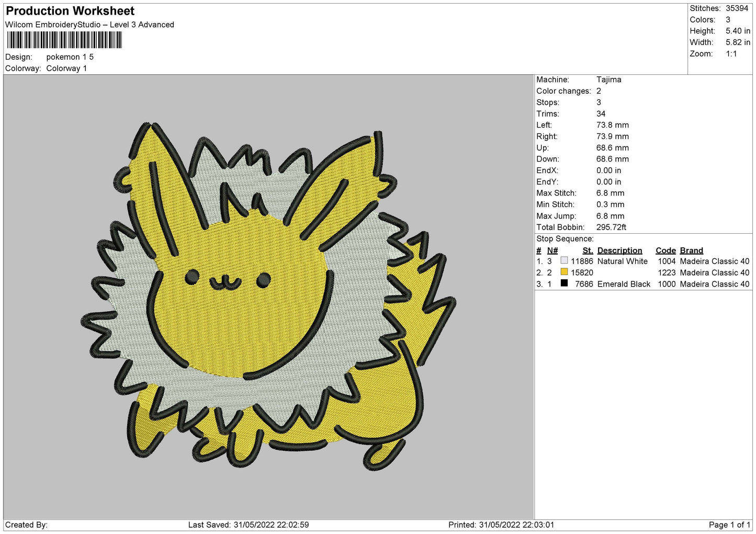Click the 'Up:' label
This screenshot has height=534, width=756.
tap(542, 148)
